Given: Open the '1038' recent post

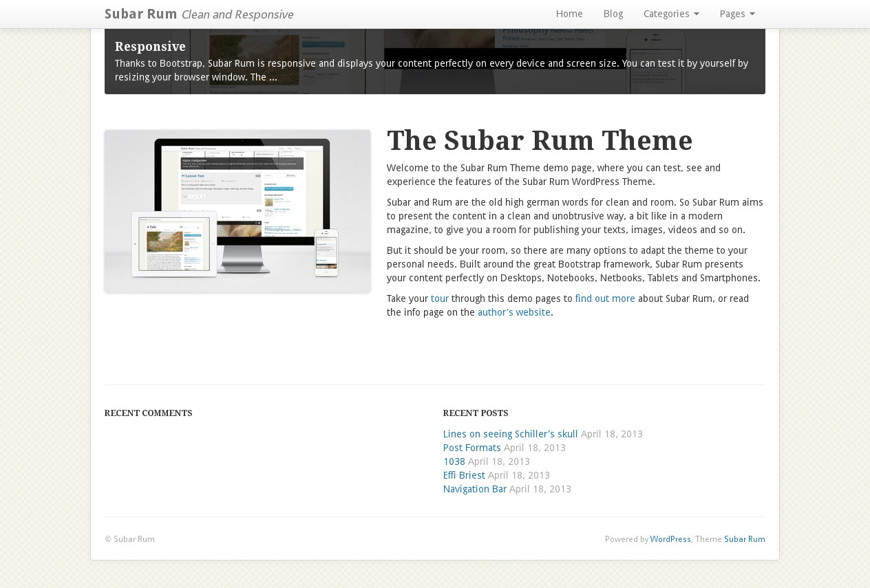Looking at the screenshot, I should 454,461.
